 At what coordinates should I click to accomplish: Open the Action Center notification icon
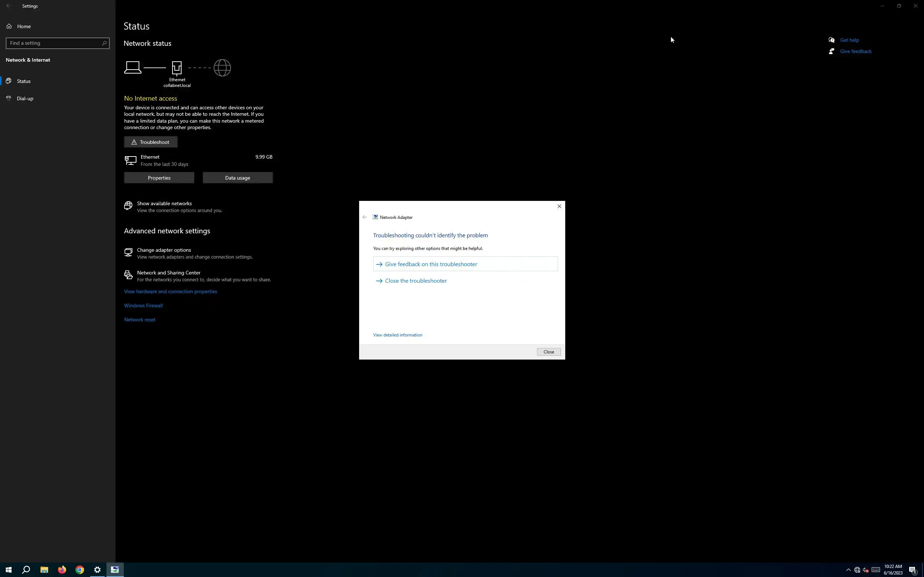[x=912, y=570]
